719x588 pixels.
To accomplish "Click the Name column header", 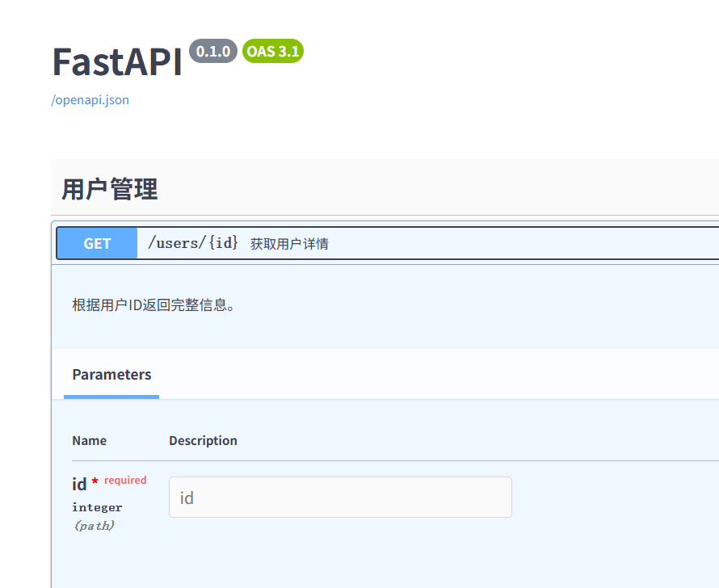I will point(90,440).
